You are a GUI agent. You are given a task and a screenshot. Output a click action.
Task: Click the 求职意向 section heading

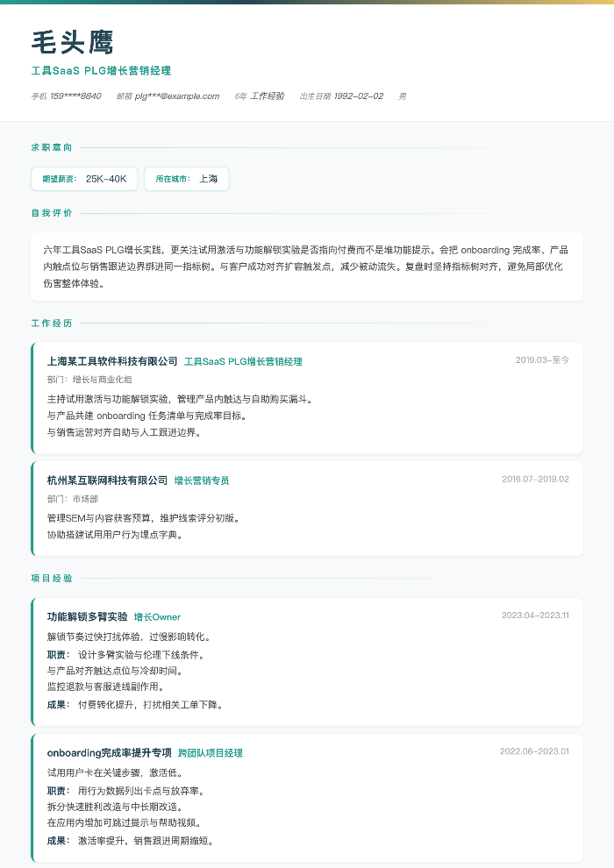52,147
